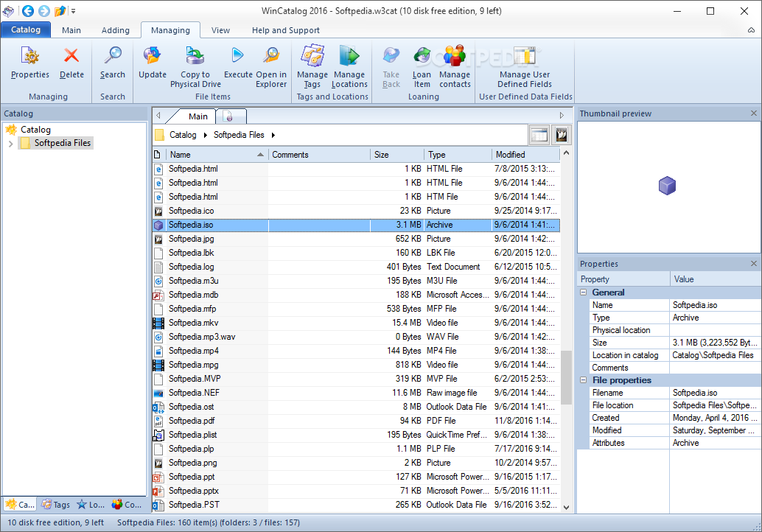Click the Execute play icon
This screenshot has height=532, width=762.
pos(237,55)
